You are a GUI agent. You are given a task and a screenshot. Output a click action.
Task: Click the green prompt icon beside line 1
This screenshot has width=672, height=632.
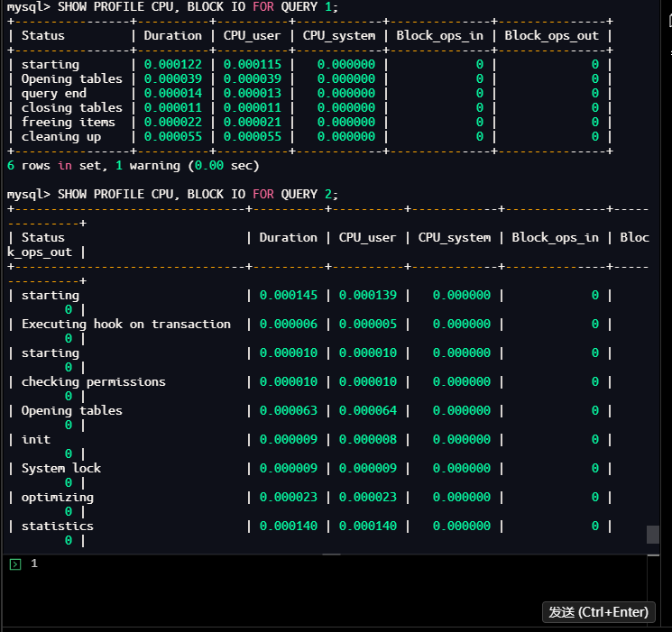click(15, 563)
